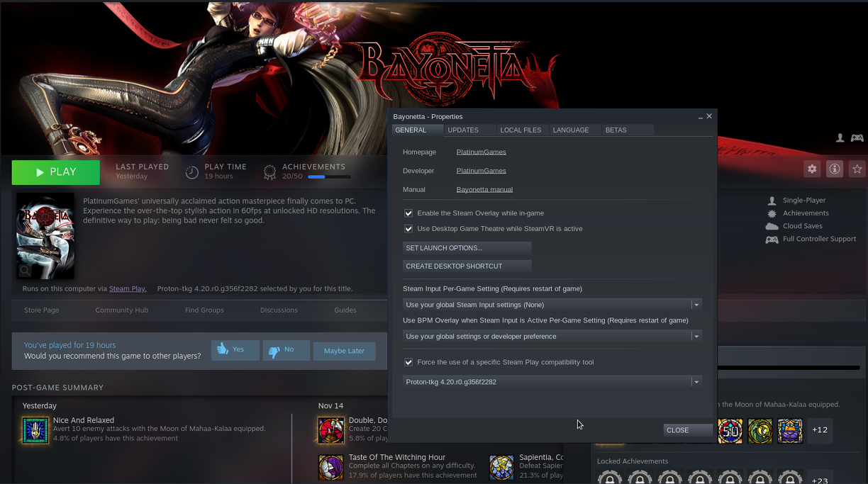
Task: Click the Cloud Saves cloud icon
Action: coord(772,226)
